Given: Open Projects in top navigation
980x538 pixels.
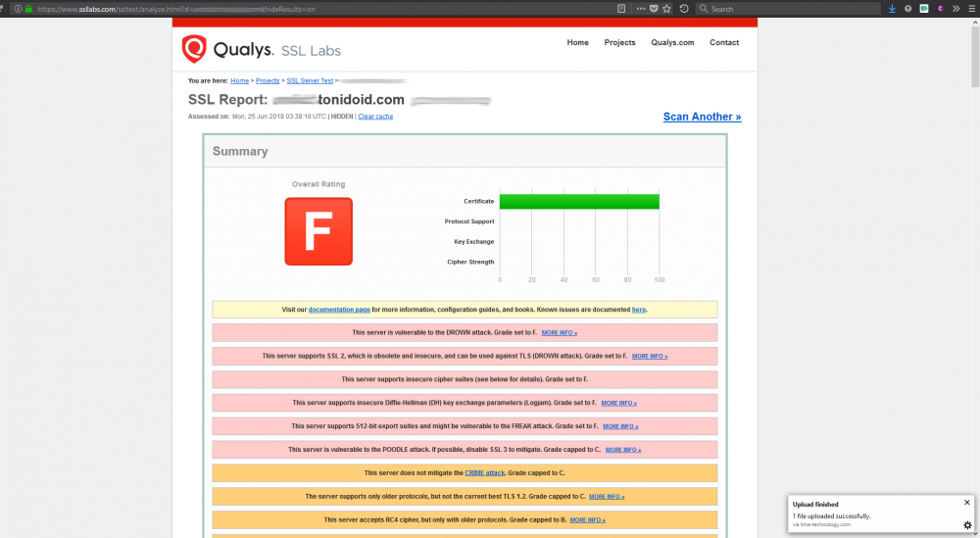Looking at the screenshot, I should pos(619,42).
